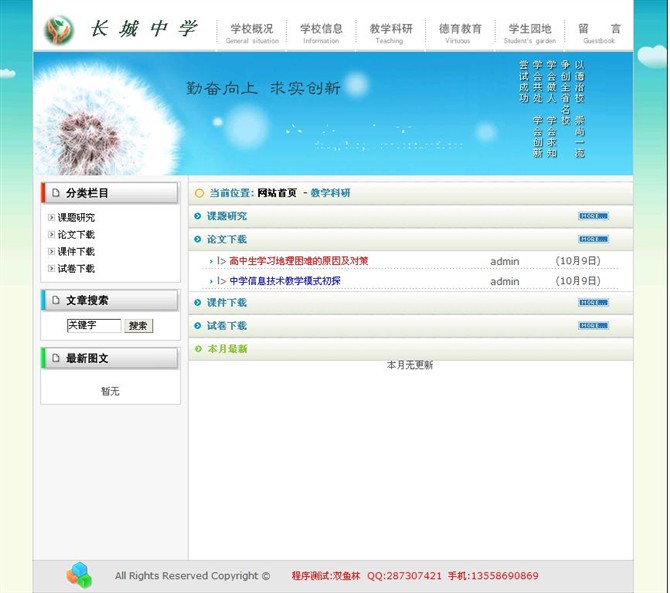Click the blue bullet icon beside 论文下载 heading
Screen dimensions: 670x593
[197, 239]
